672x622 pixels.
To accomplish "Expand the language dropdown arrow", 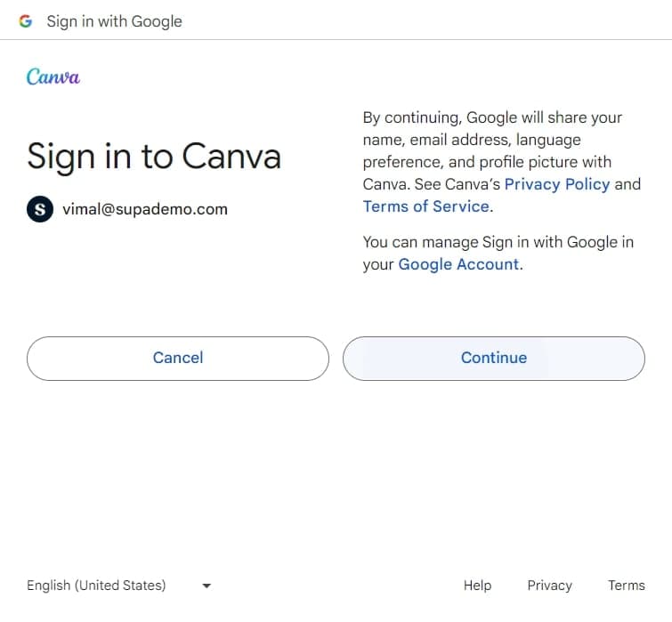I will [x=206, y=586].
